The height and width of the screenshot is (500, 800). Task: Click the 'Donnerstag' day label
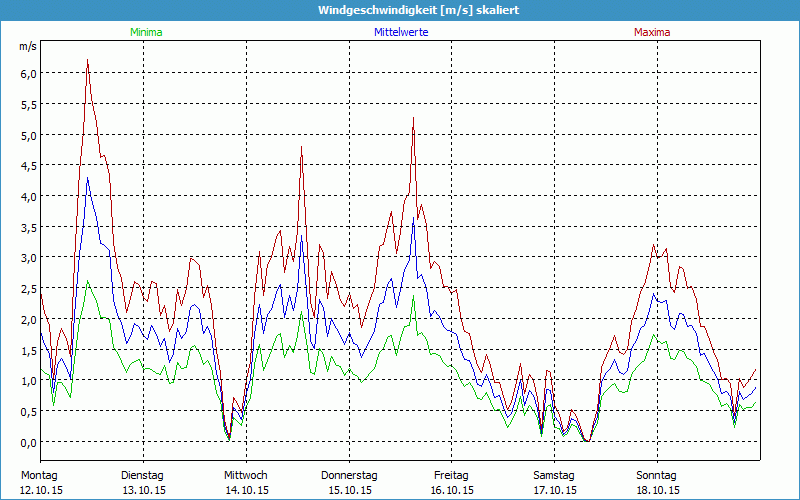point(349,476)
